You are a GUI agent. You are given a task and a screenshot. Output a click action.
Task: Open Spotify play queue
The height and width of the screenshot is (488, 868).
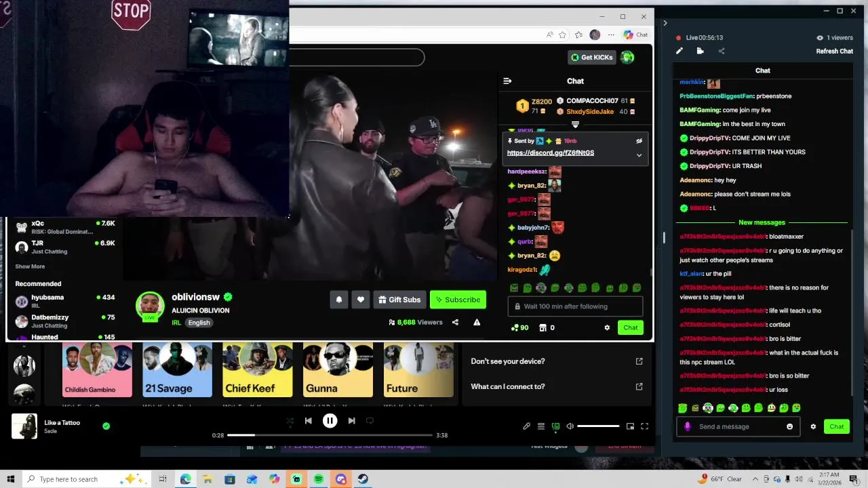click(541, 426)
